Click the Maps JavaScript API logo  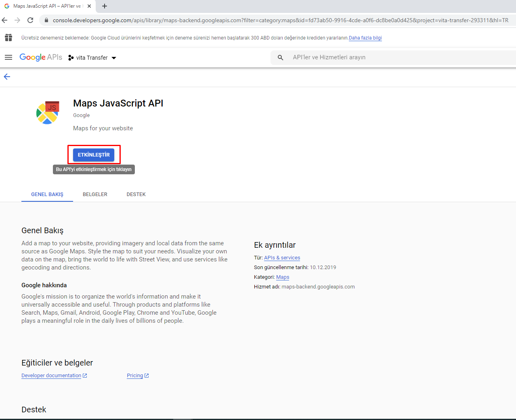48,113
